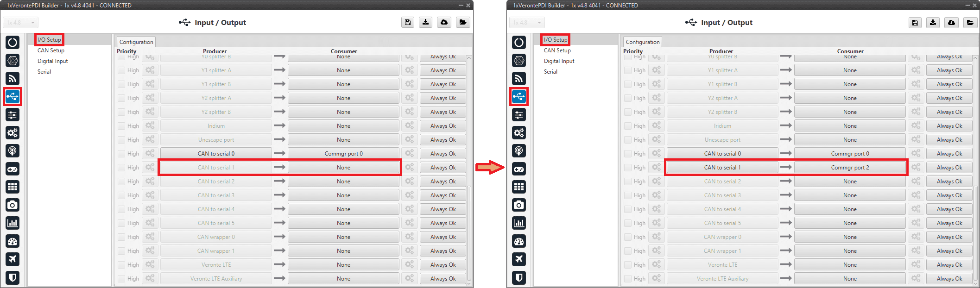Click Always Ok button for Veronte LTE row, right window
Viewport: 980px width, 288px height.
pyautogui.click(x=949, y=265)
